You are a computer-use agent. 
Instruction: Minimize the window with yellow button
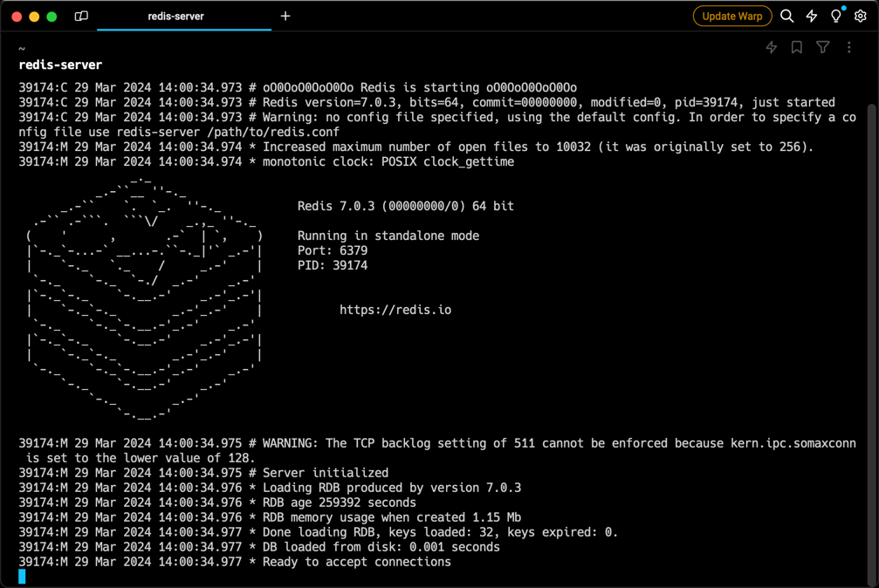(34, 17)
